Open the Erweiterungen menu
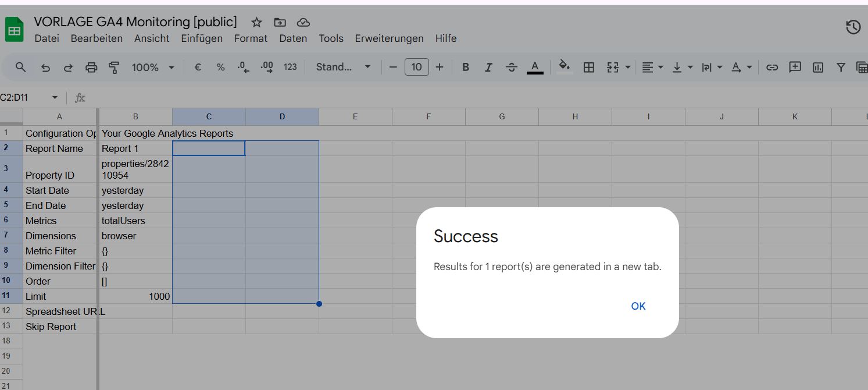Viewport: 868px width, 390px height. [389, 38]
